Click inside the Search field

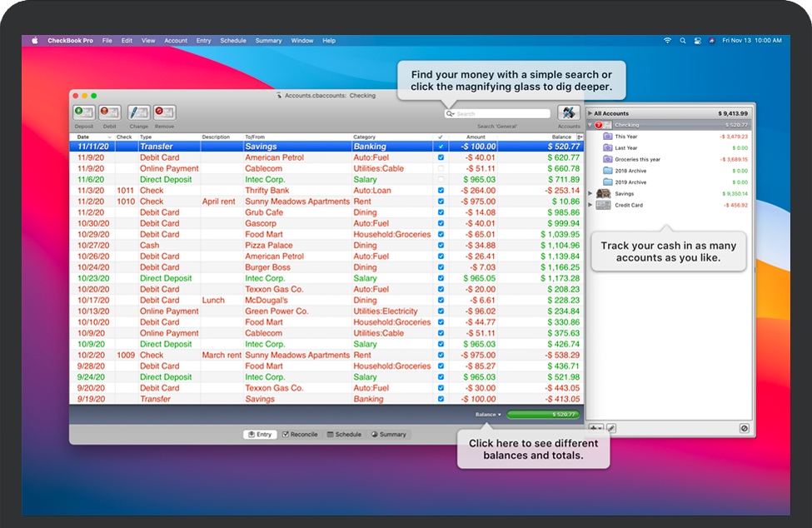[496, 113]
